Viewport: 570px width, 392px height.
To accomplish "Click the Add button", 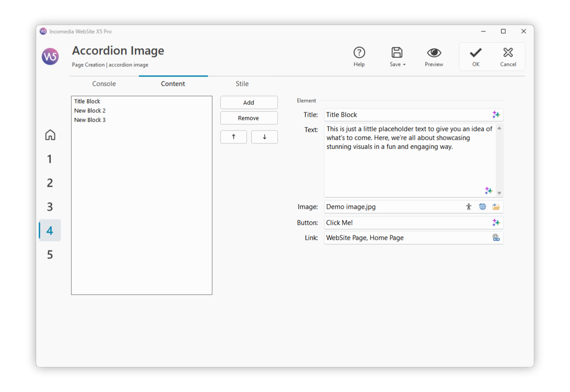I will coord(249,102).
